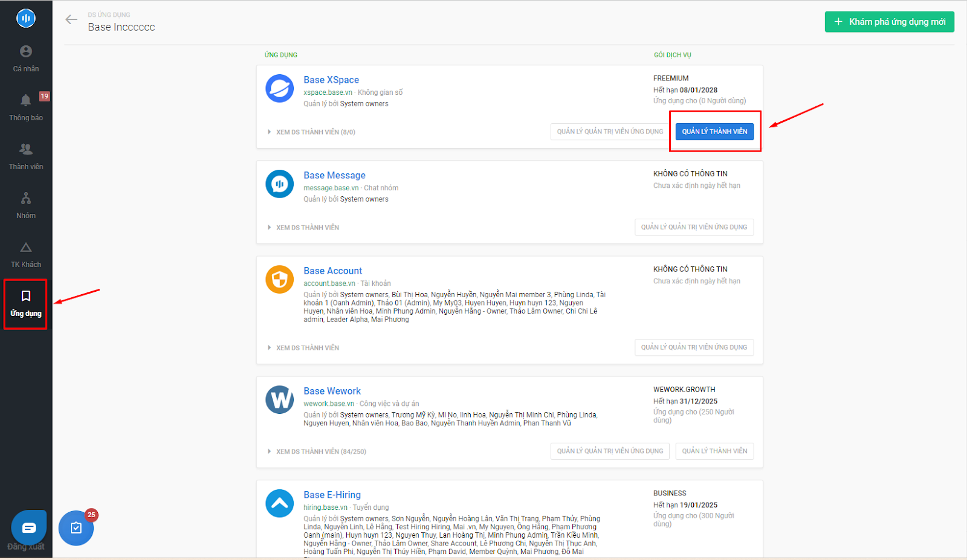
Task: Click the DS ỨNG DỤNG breadcrumb label
Action: coord(109,14)
